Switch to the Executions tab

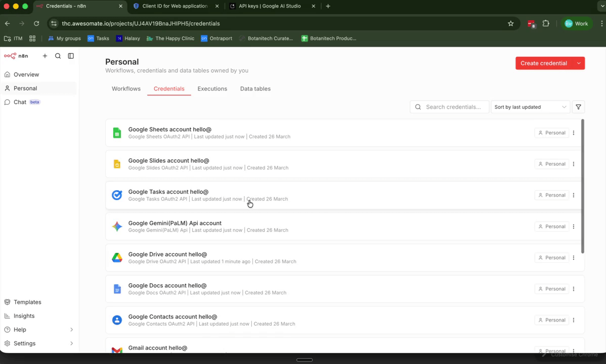[x=212, y=88]
